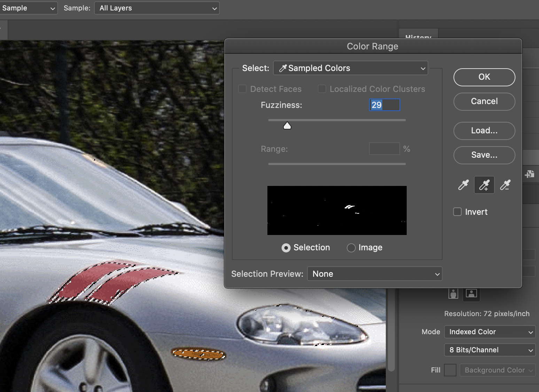The image size is (539, 392).
Task: Click the landscape orientation icon
Action: pos(471,294)
